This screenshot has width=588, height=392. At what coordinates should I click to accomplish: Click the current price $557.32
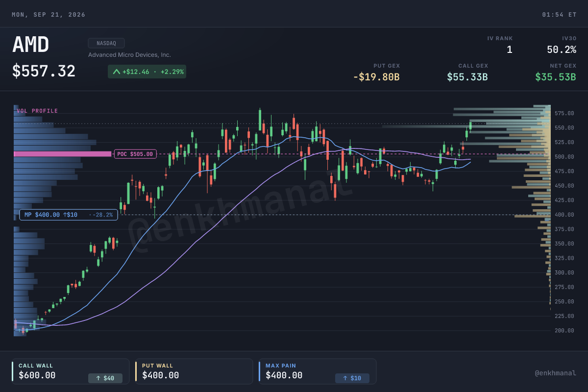44,72
